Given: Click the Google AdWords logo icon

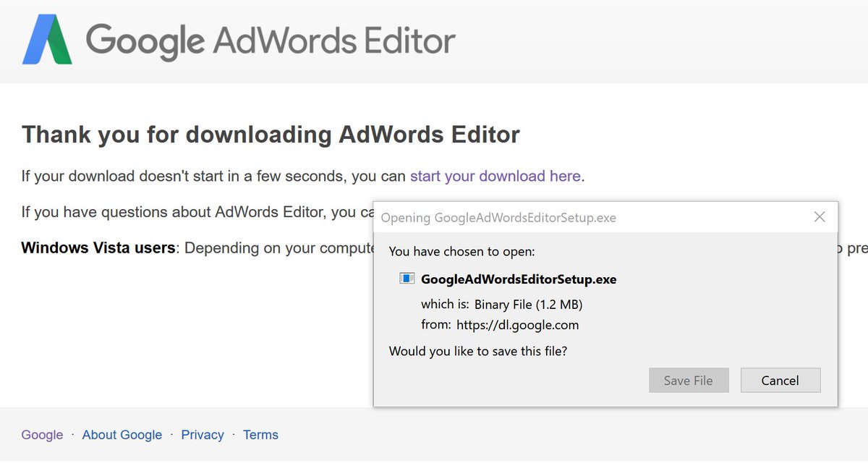Looking at the screenshot, I should coord(48,39).
